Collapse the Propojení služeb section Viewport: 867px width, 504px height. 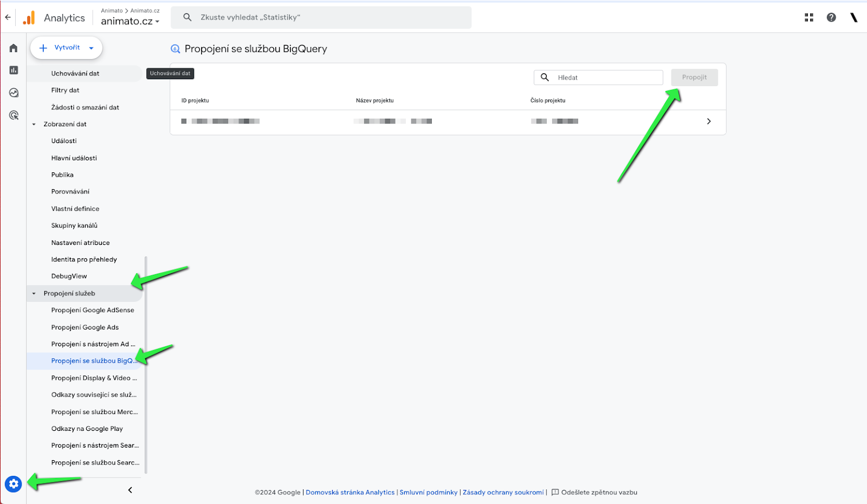[x=34, y=293]
